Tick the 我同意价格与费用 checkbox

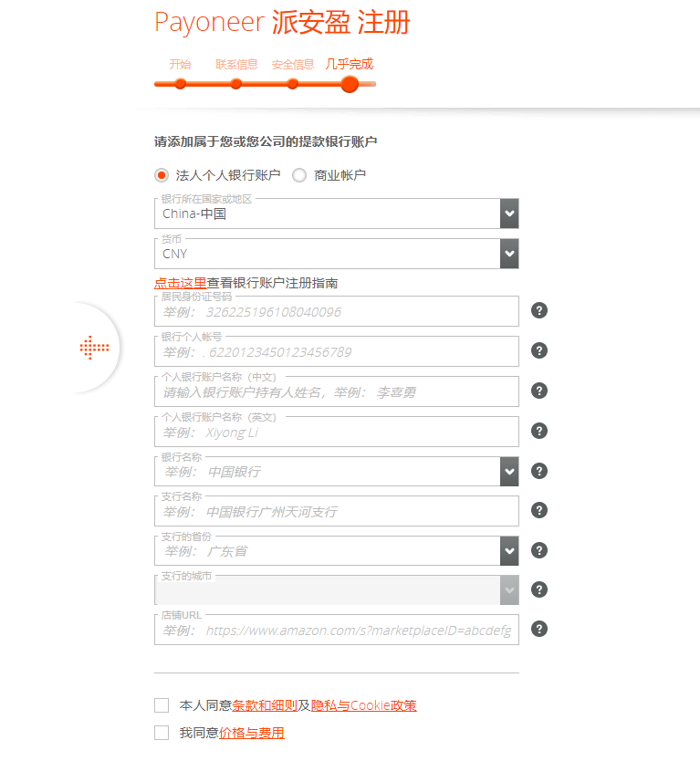(162, 733)
